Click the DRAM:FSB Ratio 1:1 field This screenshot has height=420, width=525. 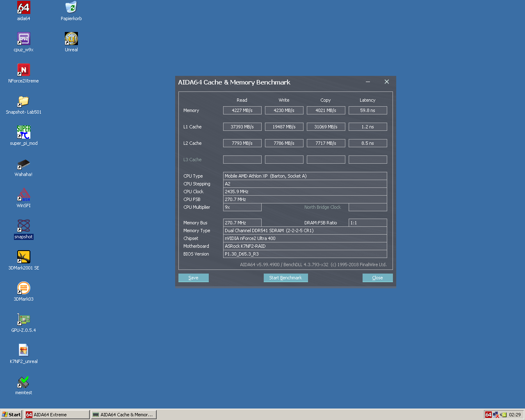point(368,223)
